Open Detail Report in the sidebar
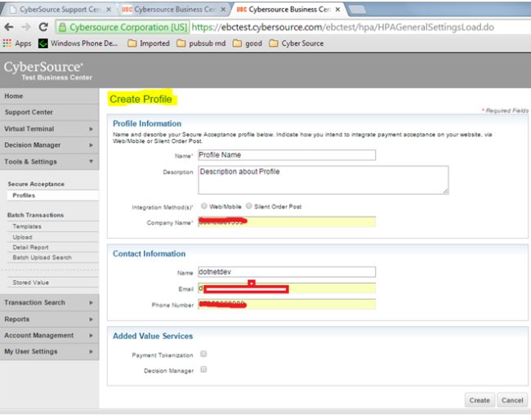 click(x=53, y=248)
